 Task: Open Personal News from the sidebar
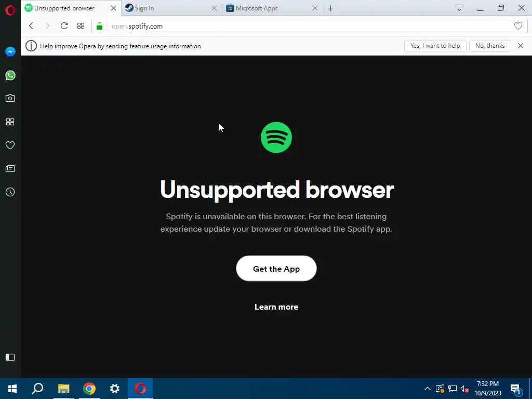10,169
